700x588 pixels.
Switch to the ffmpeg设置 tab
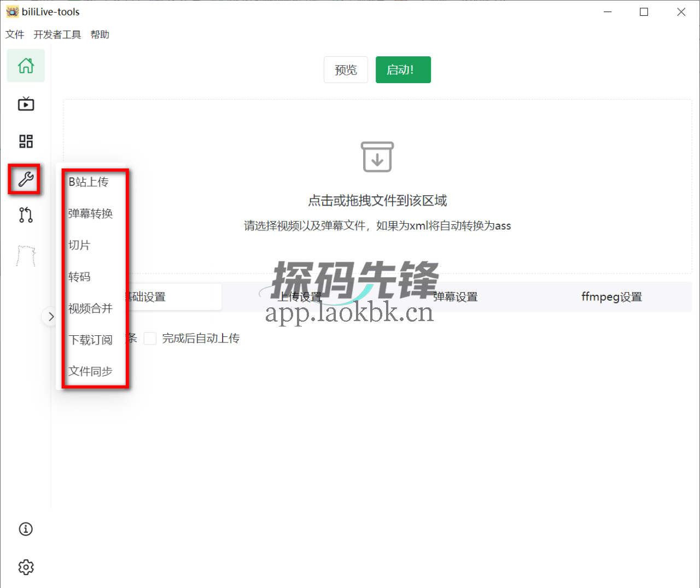[611, 297]
